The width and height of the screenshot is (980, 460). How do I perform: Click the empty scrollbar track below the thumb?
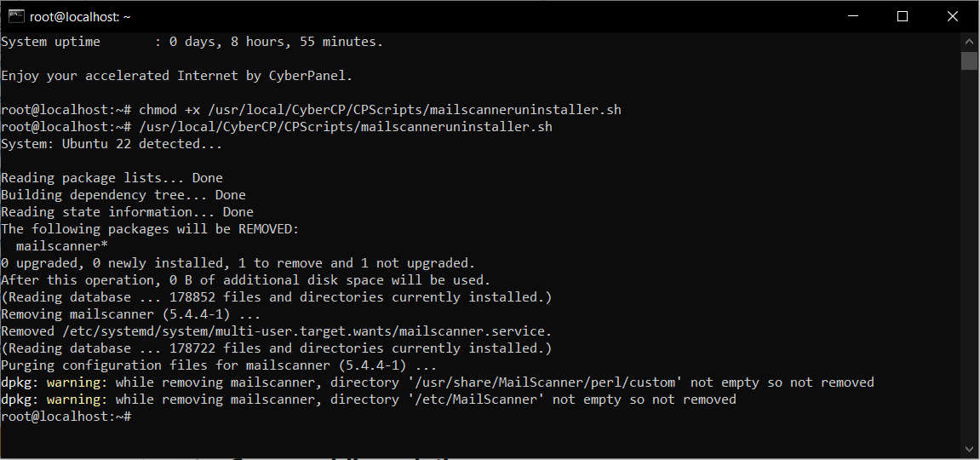(x=969, y=256)
